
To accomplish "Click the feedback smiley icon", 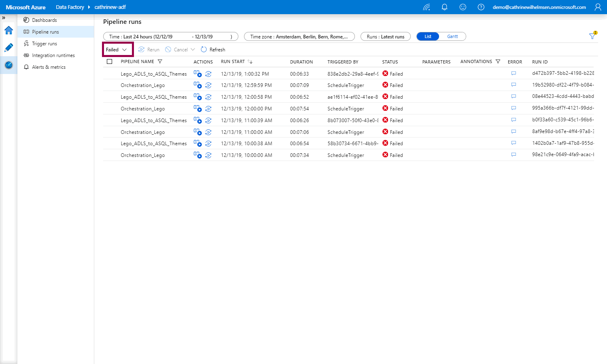I will pyautogui.click(x=463, y=7).
